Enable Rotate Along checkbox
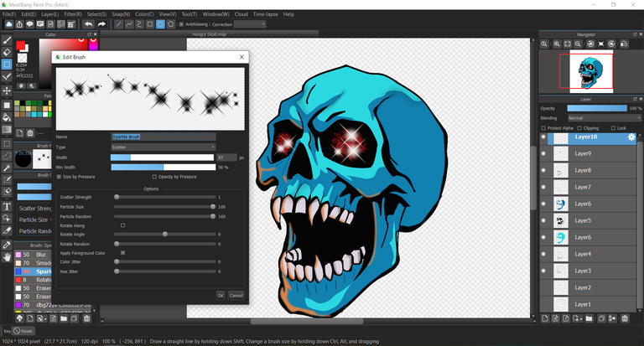Viewport: 644px width, 346px height. (x=122, y=225)
